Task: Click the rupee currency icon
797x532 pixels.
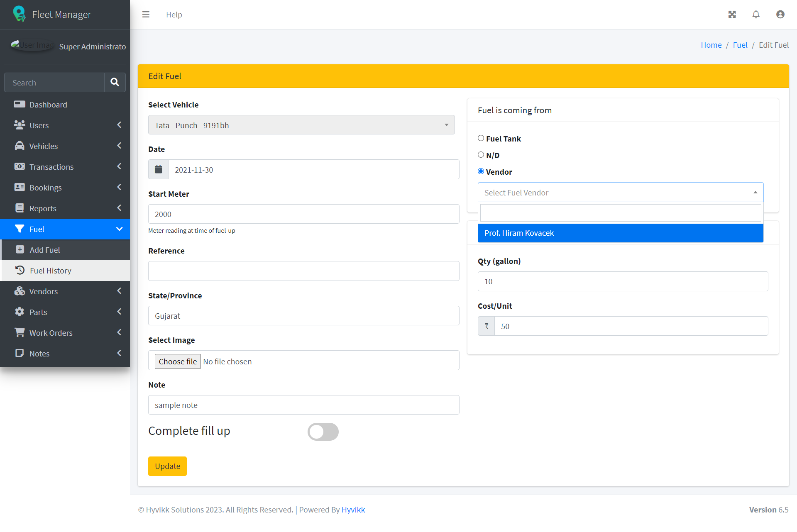Action: [x=486, y=326]
